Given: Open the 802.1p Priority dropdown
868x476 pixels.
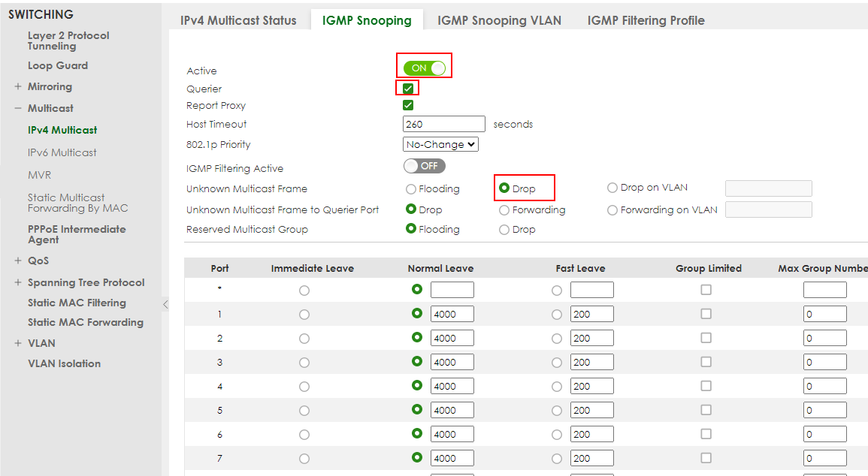Looking at the screenshot, I should (440, 143).
